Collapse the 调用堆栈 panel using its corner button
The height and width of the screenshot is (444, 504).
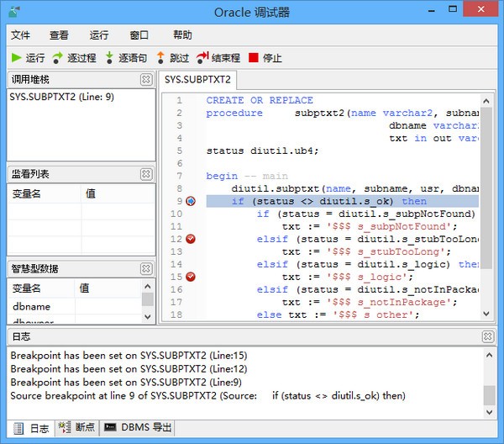tap(146, 80)
